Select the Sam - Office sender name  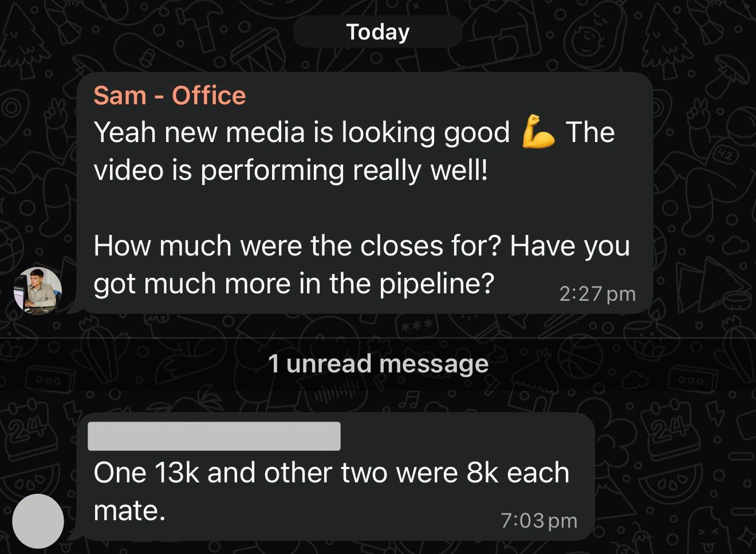coord(170,95)
